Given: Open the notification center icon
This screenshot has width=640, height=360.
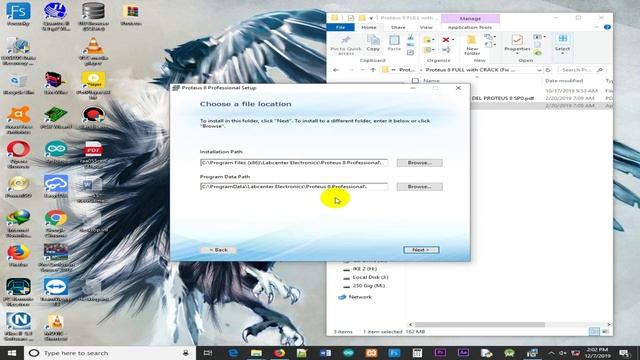Looking at the screenshot, I should click(624, 353).
